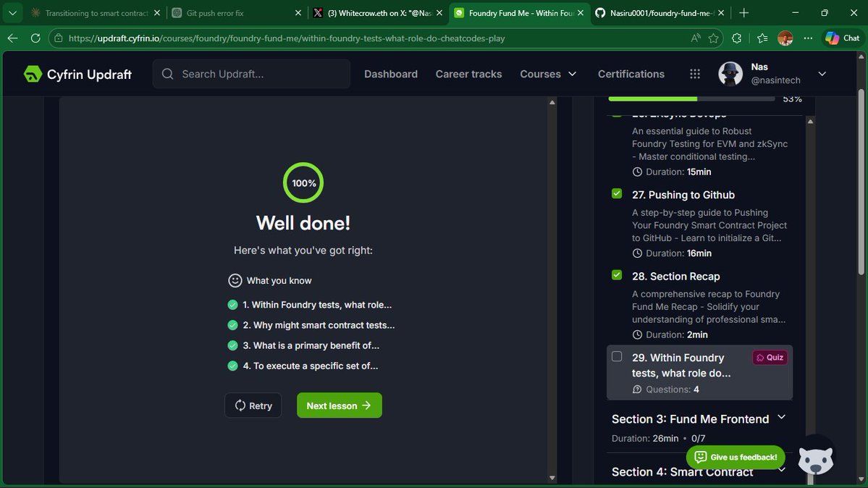The width and height of the screenshot is (868, 488).
Task: Open the apps grid next to Certifications
Action: pyautogui.click(x=694, y=73)
